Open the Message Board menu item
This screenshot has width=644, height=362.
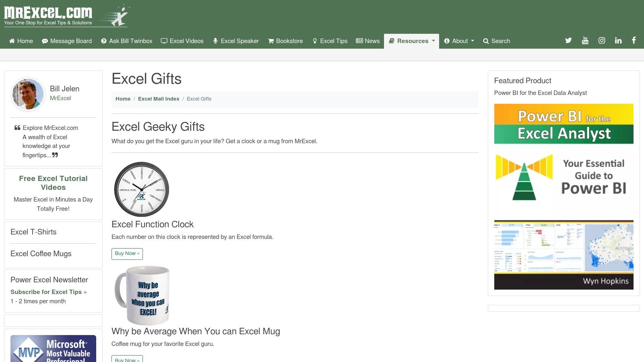pyautogui.click(x=67, y=41)
